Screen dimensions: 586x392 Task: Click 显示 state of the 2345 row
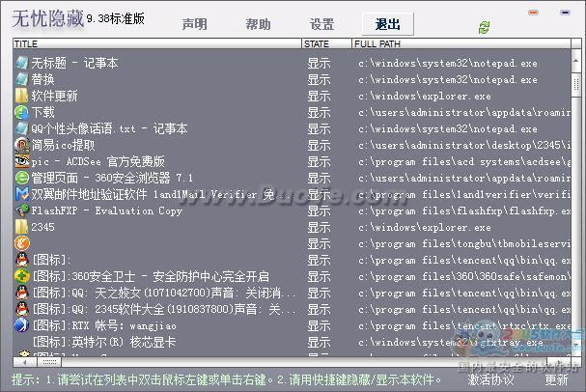point(319,227)
